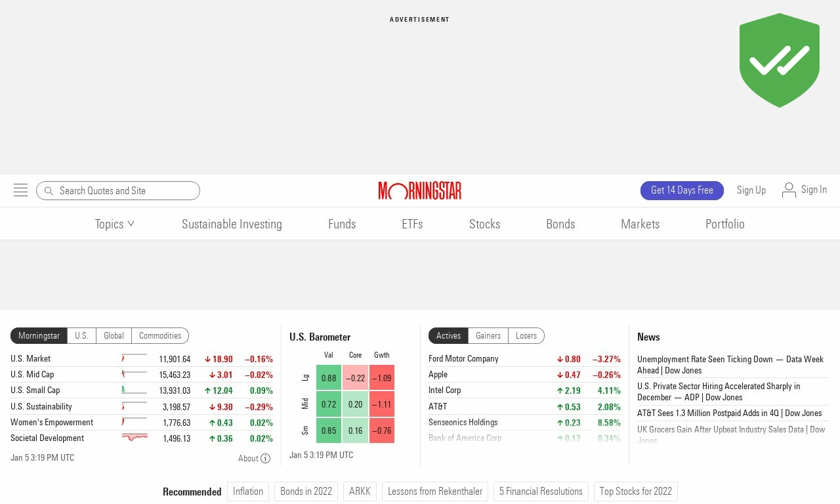Switch to the Losers tab
The image size is (840, 504).
pos(526,335)
